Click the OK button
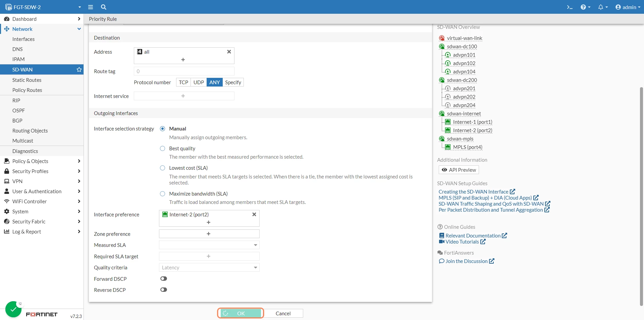The width and height of the screenshot is (644, 320). (x=240, y=313)
